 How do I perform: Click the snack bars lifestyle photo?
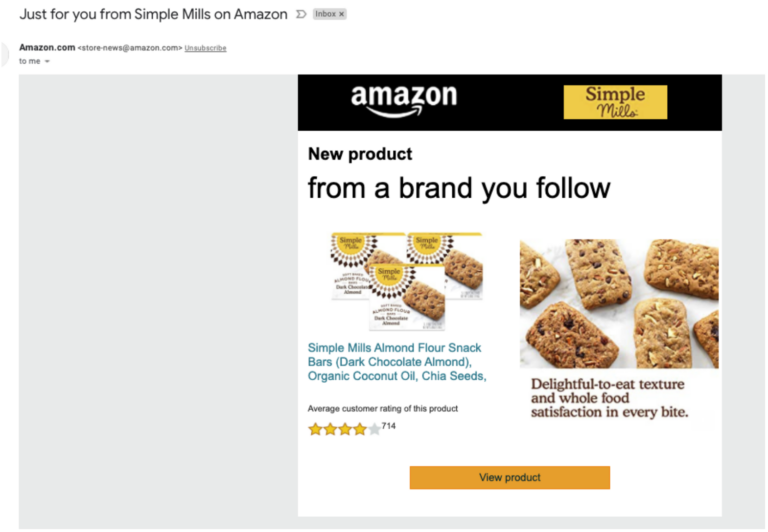[x=618, y=304]
